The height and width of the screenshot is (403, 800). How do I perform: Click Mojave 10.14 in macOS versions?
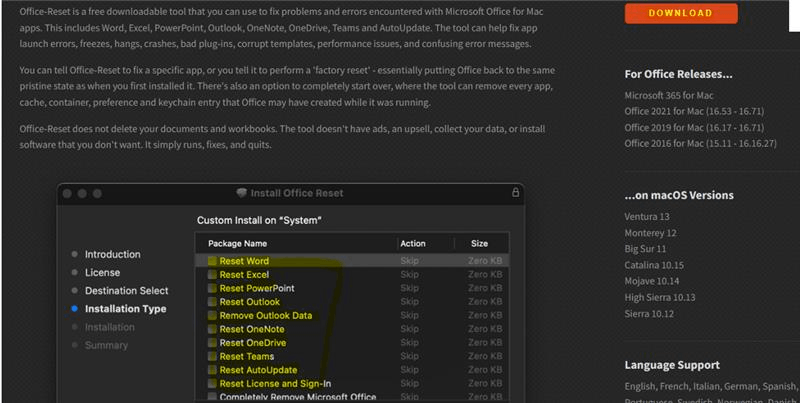(x=652, y=281)
